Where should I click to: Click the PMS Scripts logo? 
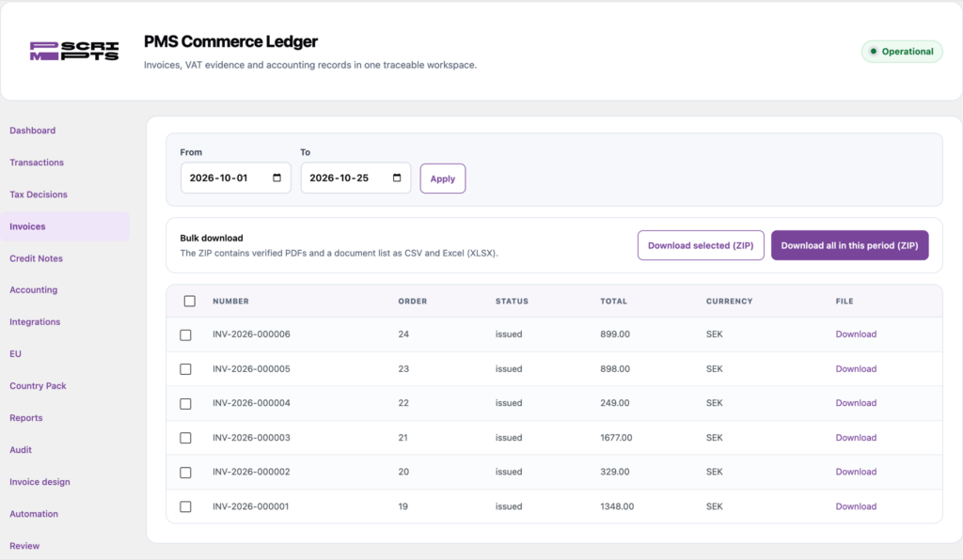[74, 51]
